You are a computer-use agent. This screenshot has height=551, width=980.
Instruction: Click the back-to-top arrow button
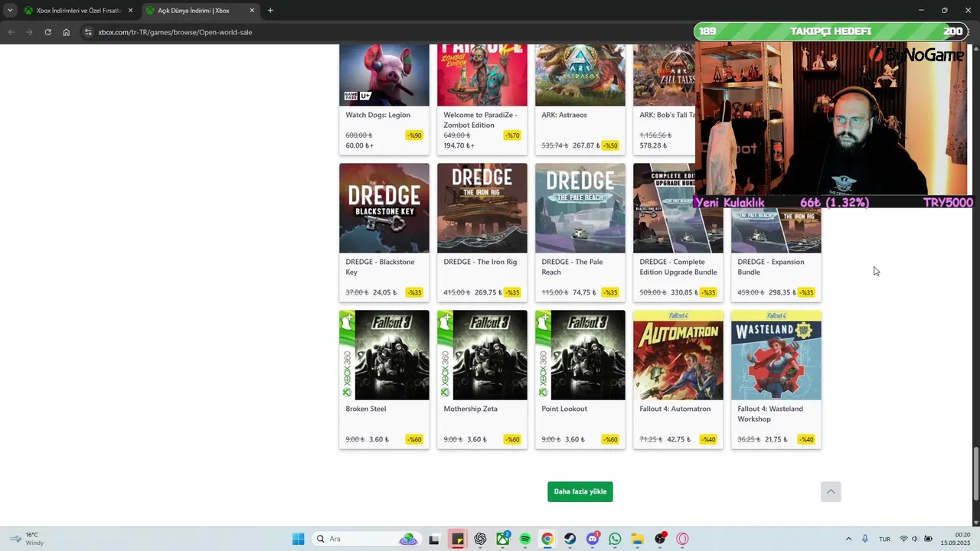pos(831,491)
